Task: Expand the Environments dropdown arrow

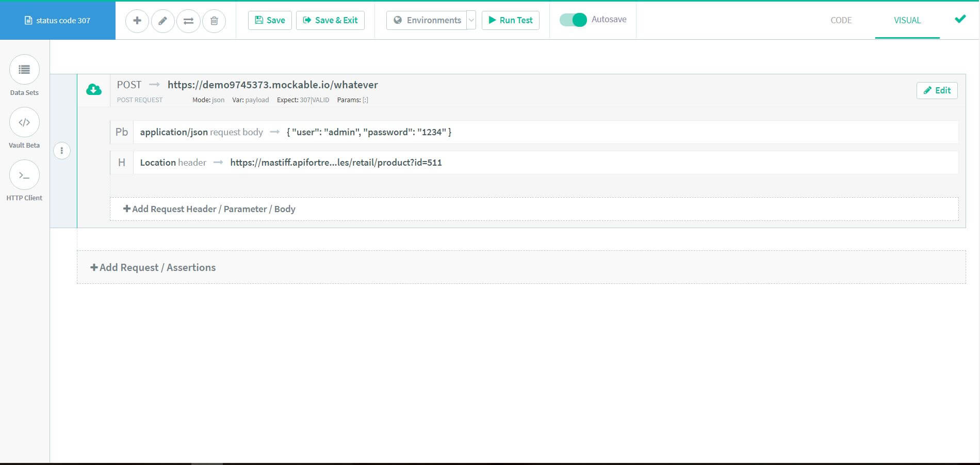Action: coord(471,21)
